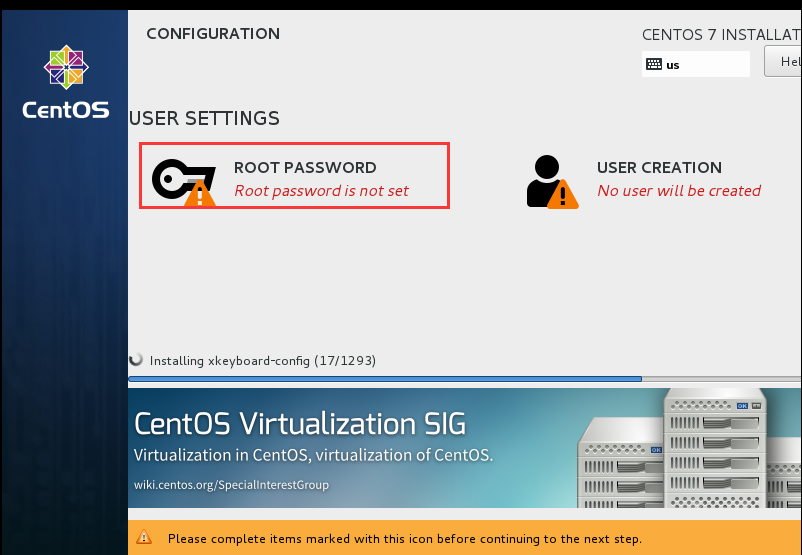Click the CentOS Virtualization SIG banner title
Viewport: 802px width, 555px height.
tap(300, 424)
